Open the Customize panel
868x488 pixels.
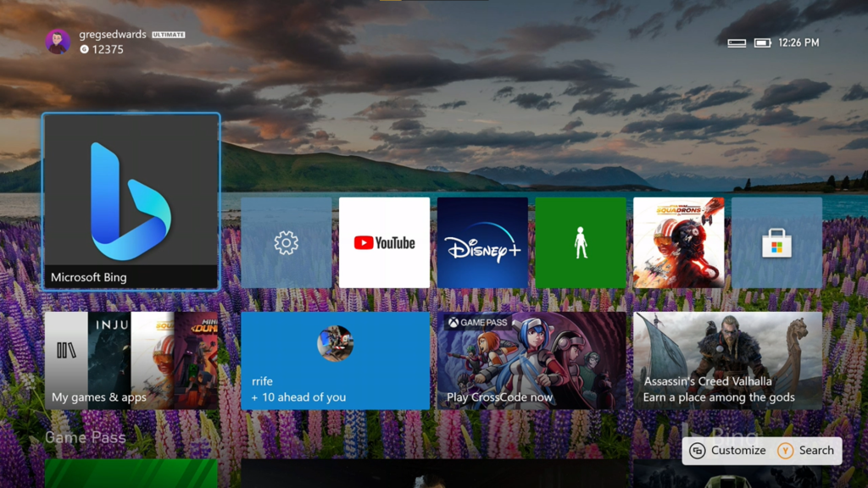pyautogui.click(x=731, y=450)
